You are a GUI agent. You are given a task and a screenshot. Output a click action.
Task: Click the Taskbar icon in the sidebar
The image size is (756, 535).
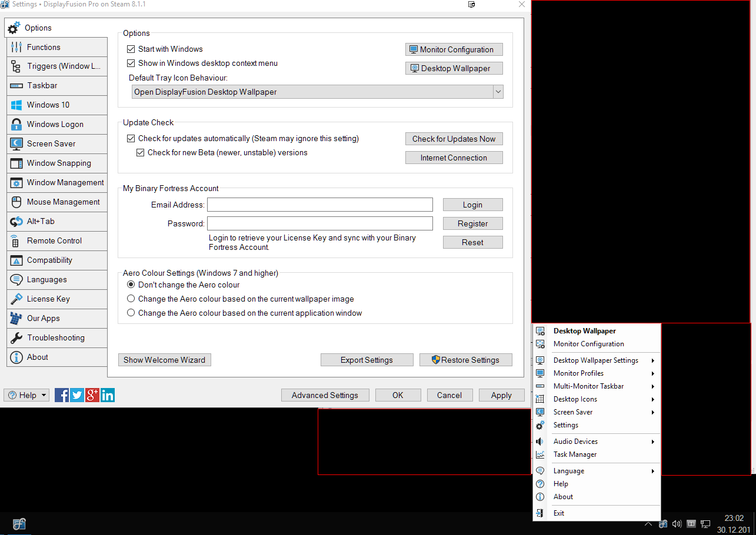(16, 86)
